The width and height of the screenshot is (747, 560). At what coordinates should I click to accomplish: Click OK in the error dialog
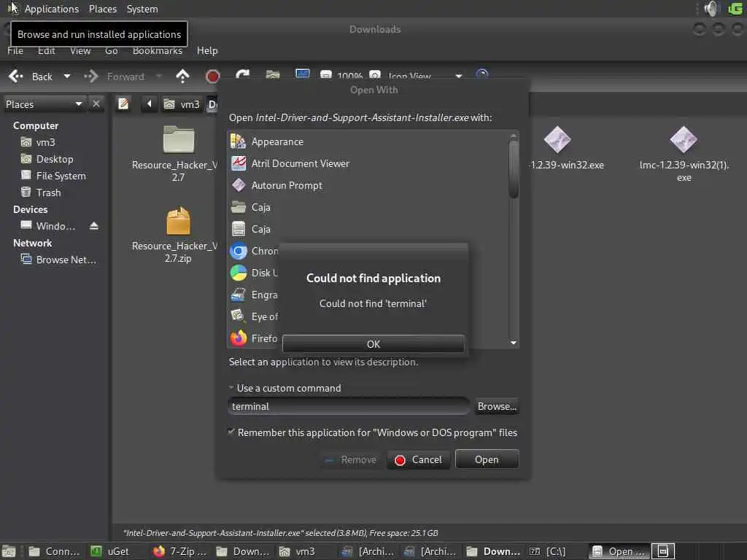[x=373, y=344]
